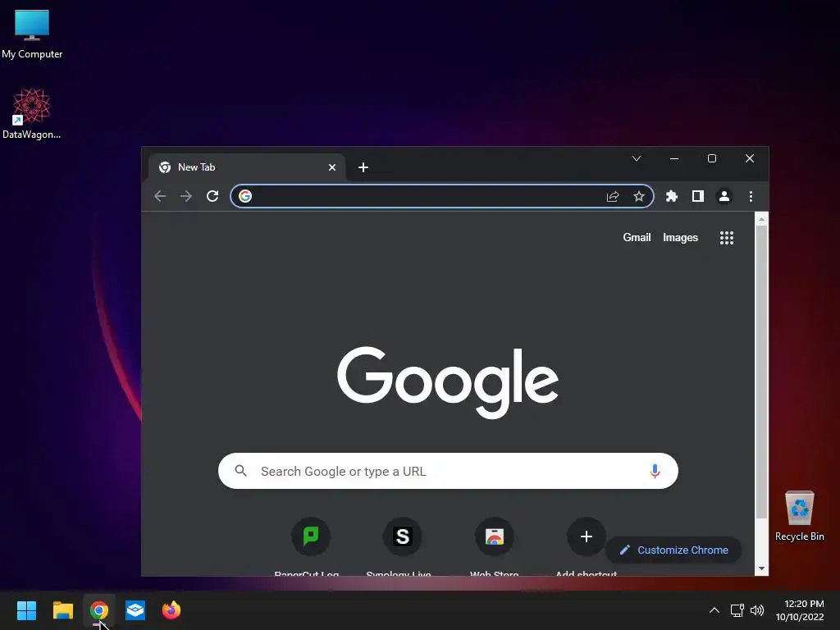The image size is (840, 630).
Task: Open the Windows Start menu
Action: tap(26, 610)
